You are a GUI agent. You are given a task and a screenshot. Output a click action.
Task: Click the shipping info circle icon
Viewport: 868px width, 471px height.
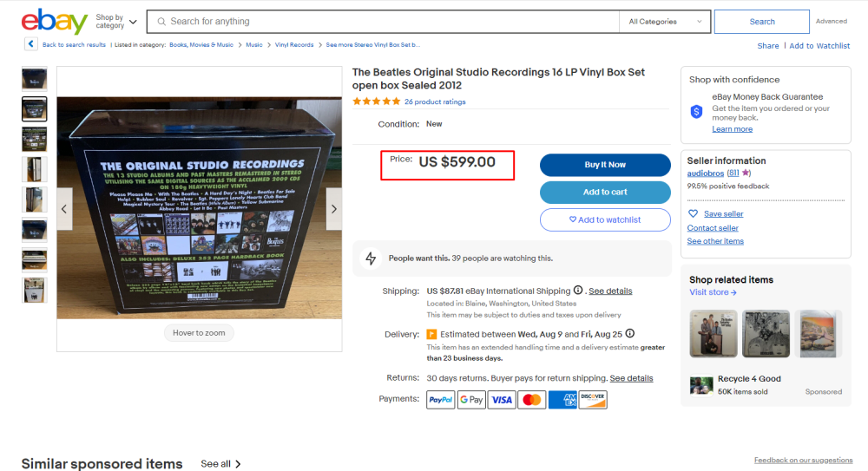pos(578,291)
